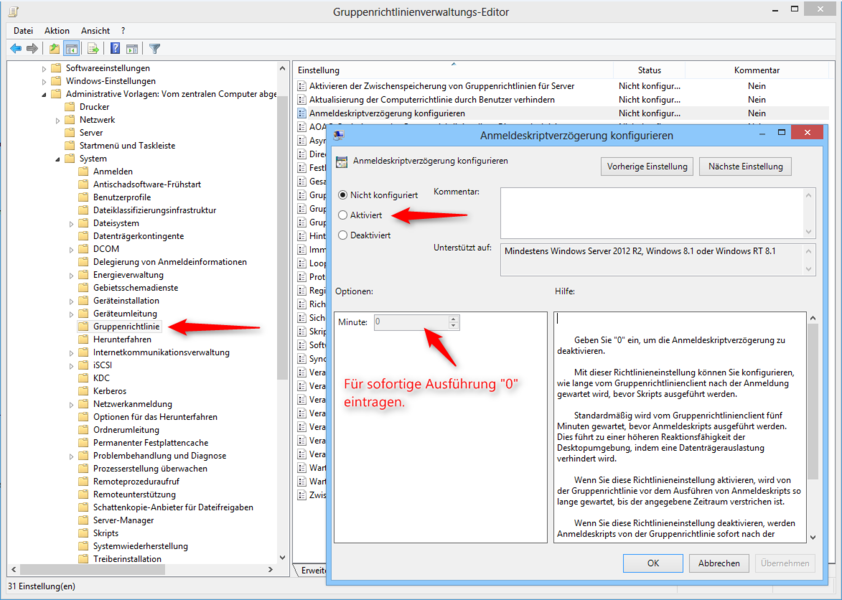Open Help via blue question mark icon

pyautogui.click(x=116, y=48)
